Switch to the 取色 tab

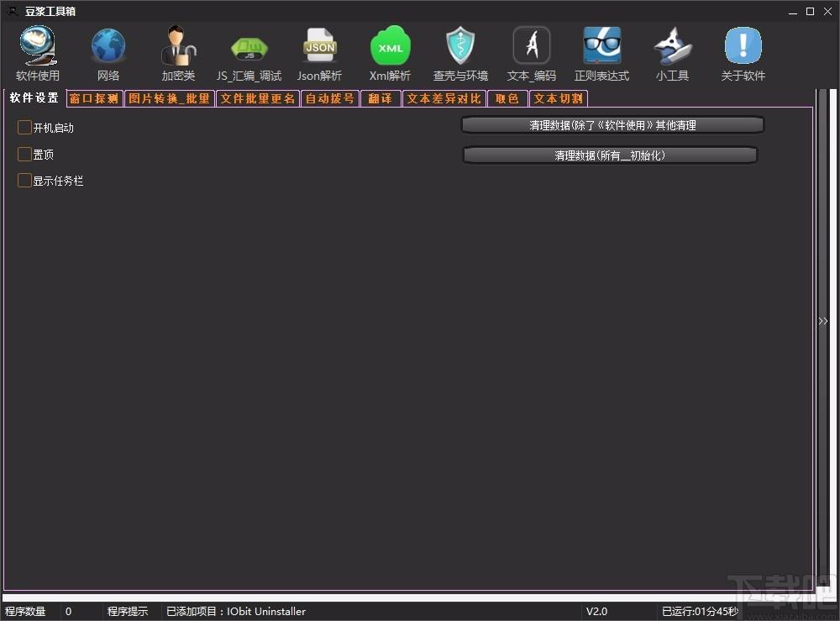click(507, 98)
